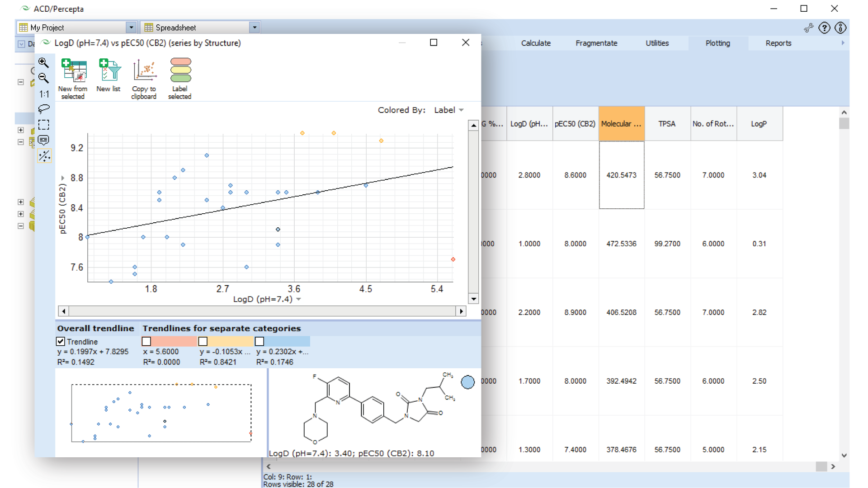Activate the data point callout tool

(43, 140)
